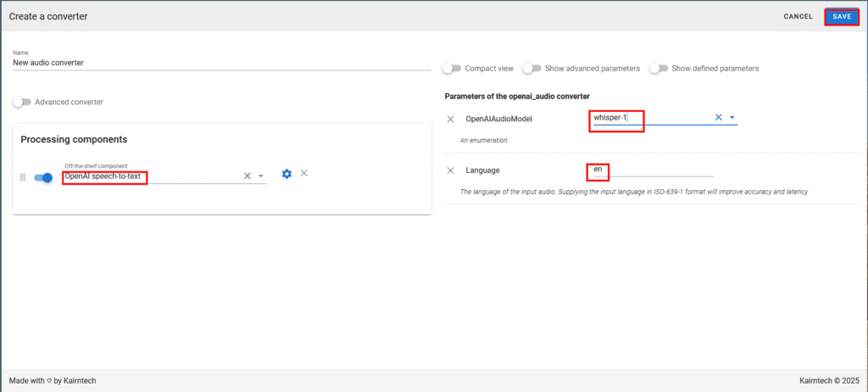Image resolution: width=868 pixels, height=392 pixels.
Task: Turn on the Advanced converter switch
Action: 22,102
